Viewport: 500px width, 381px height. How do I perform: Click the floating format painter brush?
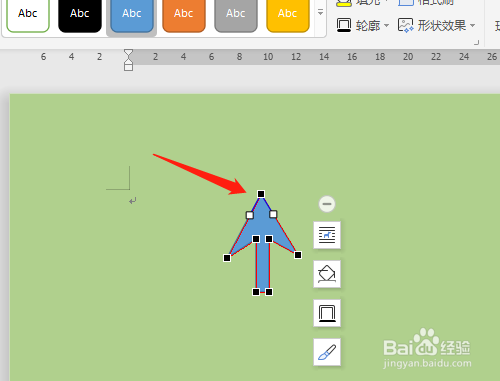tap(327, 352)
